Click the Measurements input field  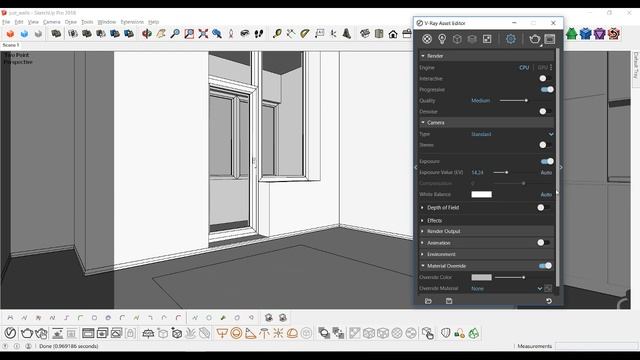pos(596,346)
